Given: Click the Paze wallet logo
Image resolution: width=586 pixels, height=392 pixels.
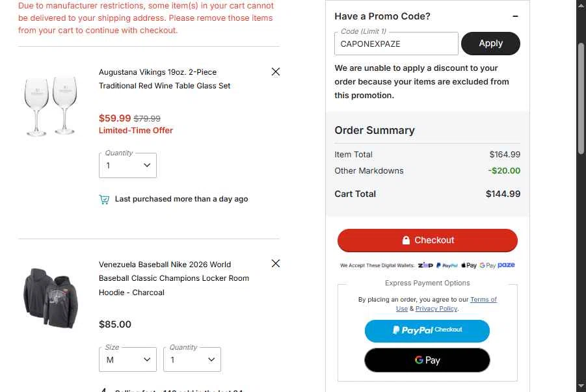Looking at the screenshot, I should [x=506, y=265].
